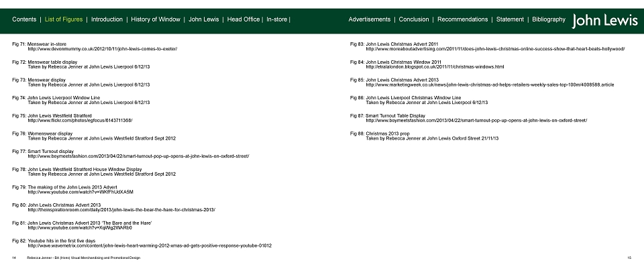Screen dimensions: 644x271
Task: Open moreaboutadvertising.com link under Fig 83
Action: pos(495,49)
